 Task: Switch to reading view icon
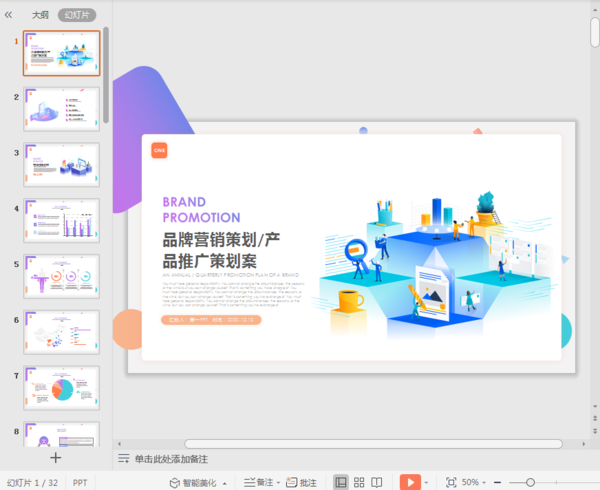click(377, 482)
